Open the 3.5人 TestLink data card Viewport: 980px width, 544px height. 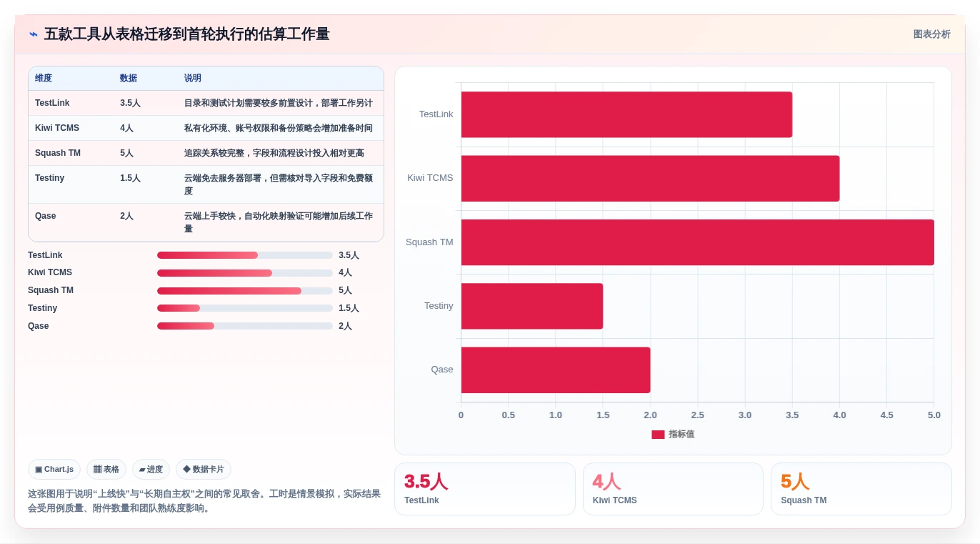point(485,489)
